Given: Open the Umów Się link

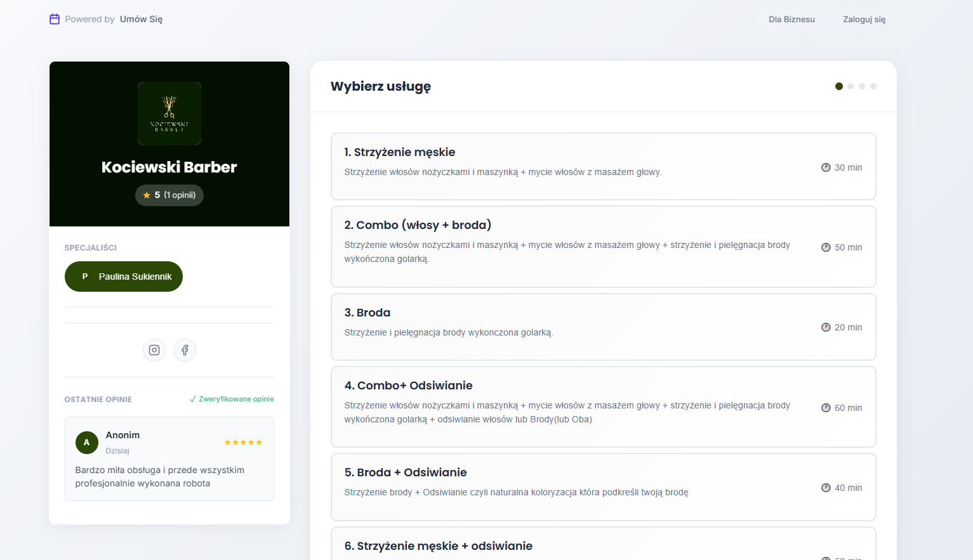Looking at the screenshot, I should coord(141,19).
